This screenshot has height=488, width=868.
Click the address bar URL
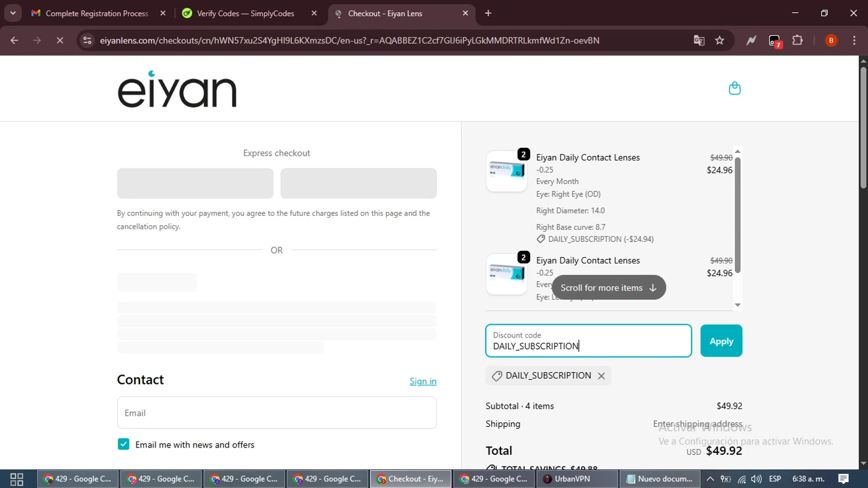point(350,41)
